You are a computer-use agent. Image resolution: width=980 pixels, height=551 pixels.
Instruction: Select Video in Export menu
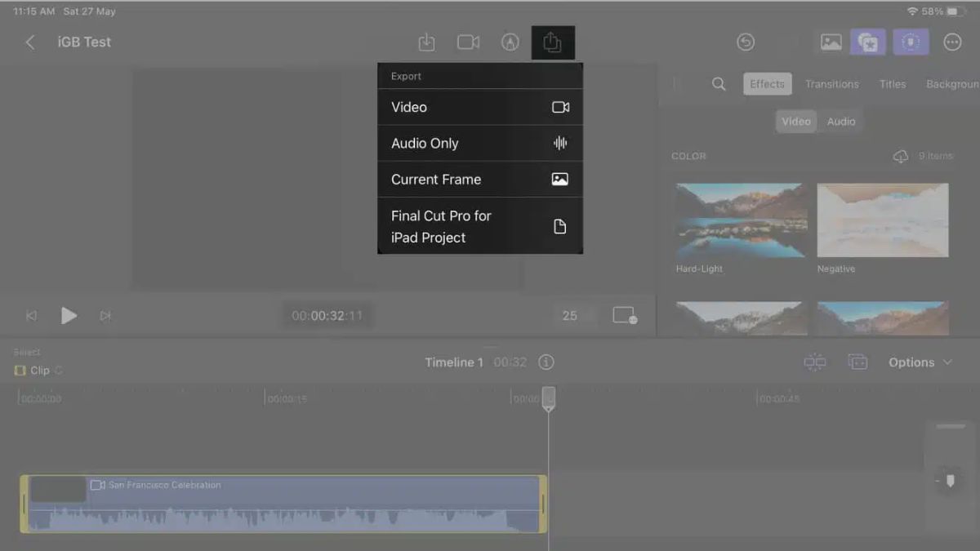coord(480,107)
